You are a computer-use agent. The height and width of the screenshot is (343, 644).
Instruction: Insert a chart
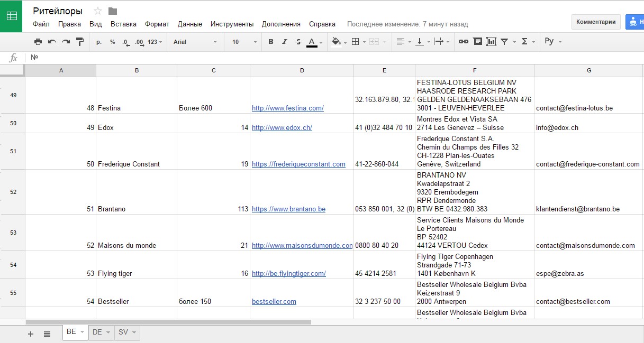(x=491, y=42)
